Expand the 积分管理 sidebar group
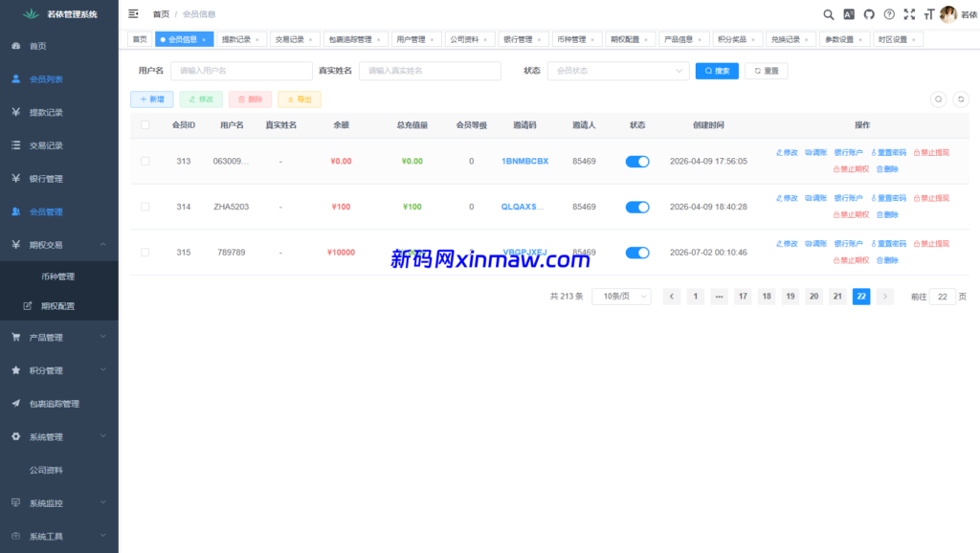This screenshot has height=553, width=980. (59, 370)
